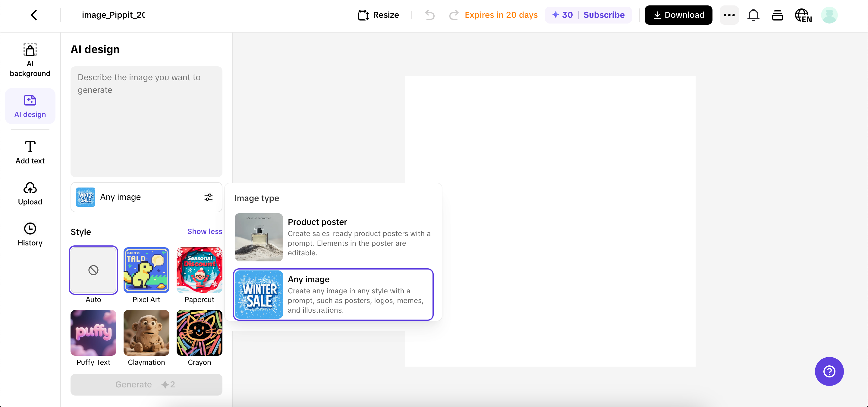Switch style to Auto
Viewport: 868px width, 407px height.
point(93,270)
